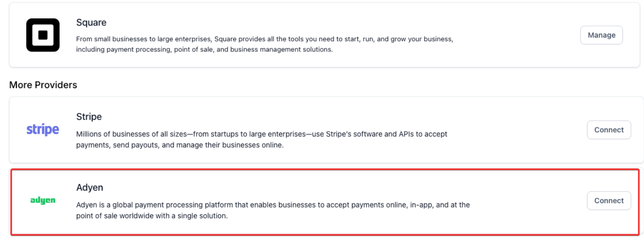Click the Square logo icon
Viewport: 644px width, 240px height.
[43, 35]
